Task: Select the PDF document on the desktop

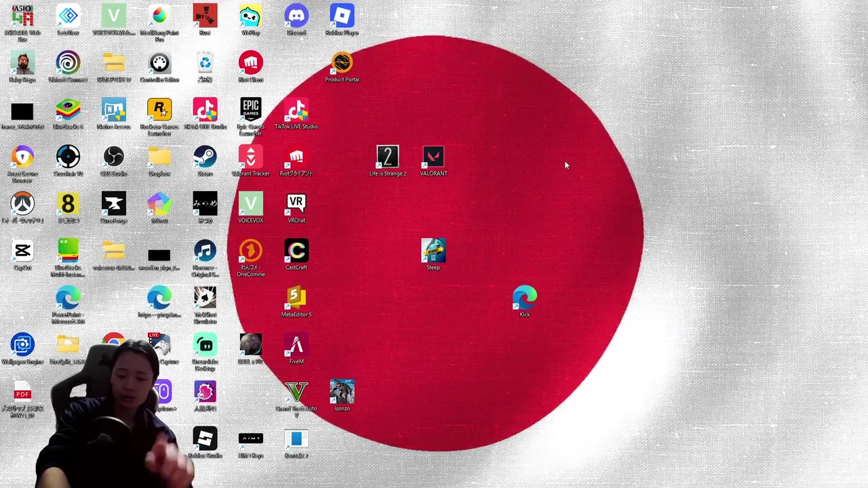Action: click(x=22, y=392)
